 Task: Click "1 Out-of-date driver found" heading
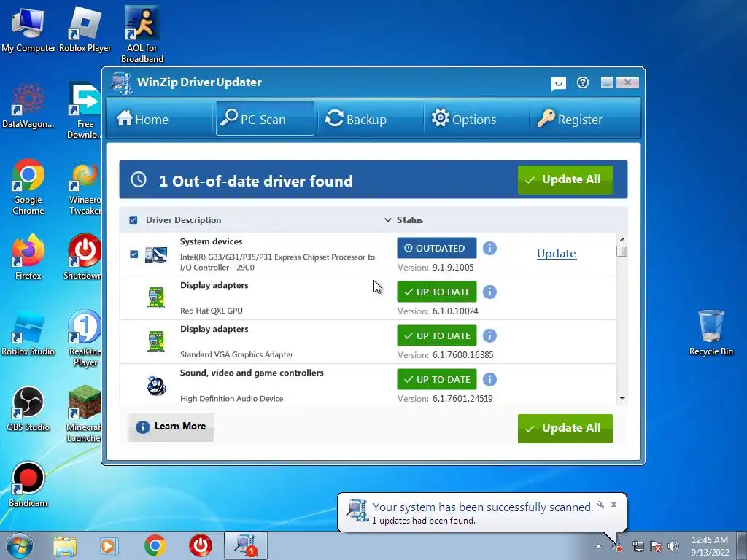point(256,181)
